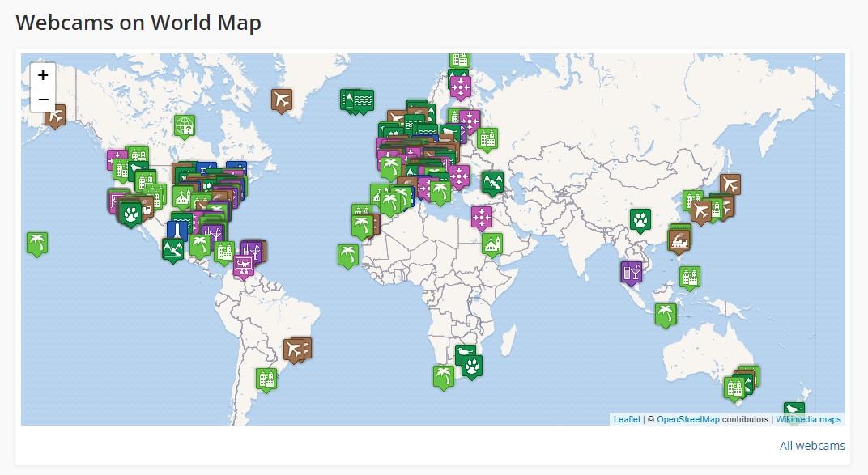The image size is (868, 475).
Task: Open the mountain marker in Central America
Action: click(x=172, y=250)
